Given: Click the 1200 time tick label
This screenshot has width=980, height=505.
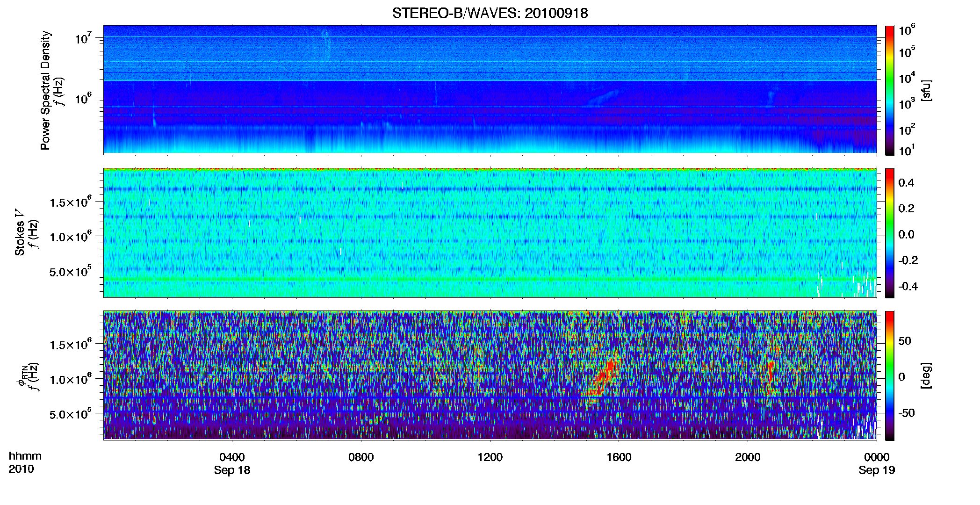Looking at the screenshot, I should pyautogui.click(x=490, y=457).
